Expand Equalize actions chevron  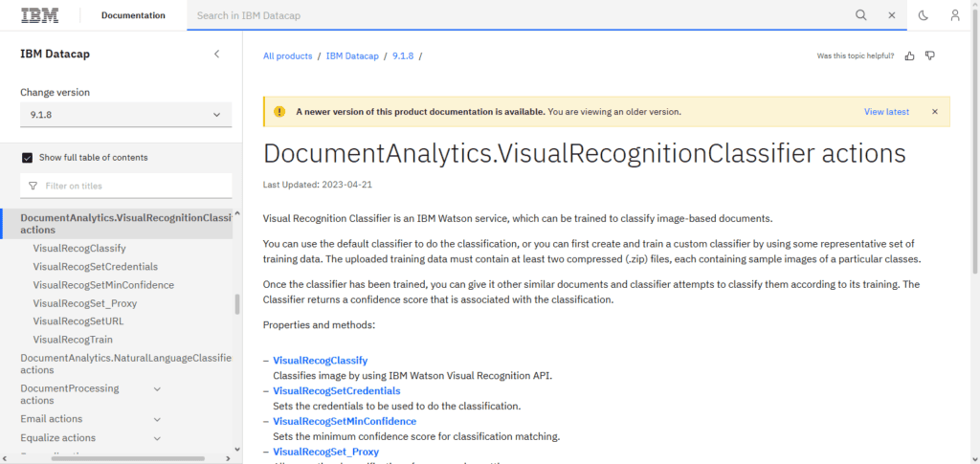(158, 438)
